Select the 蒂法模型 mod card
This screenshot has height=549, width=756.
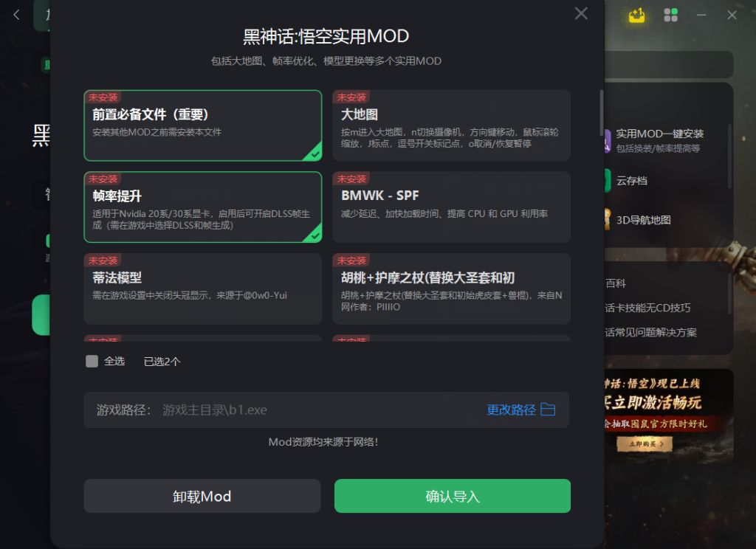(202, 289)
